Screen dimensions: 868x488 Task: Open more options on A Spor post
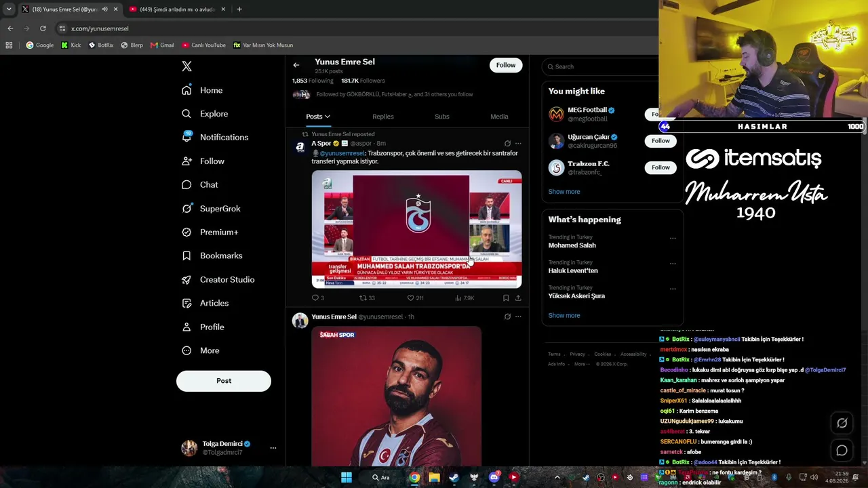[x=518, y=144]
